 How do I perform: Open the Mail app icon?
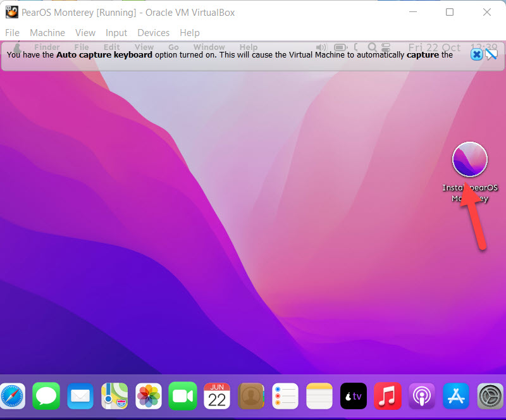pyautogui.click(x=80, y=396)
